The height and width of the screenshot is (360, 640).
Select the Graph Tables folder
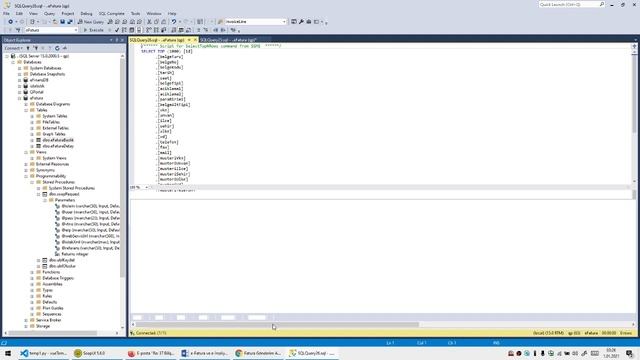[x=53, y=134]
